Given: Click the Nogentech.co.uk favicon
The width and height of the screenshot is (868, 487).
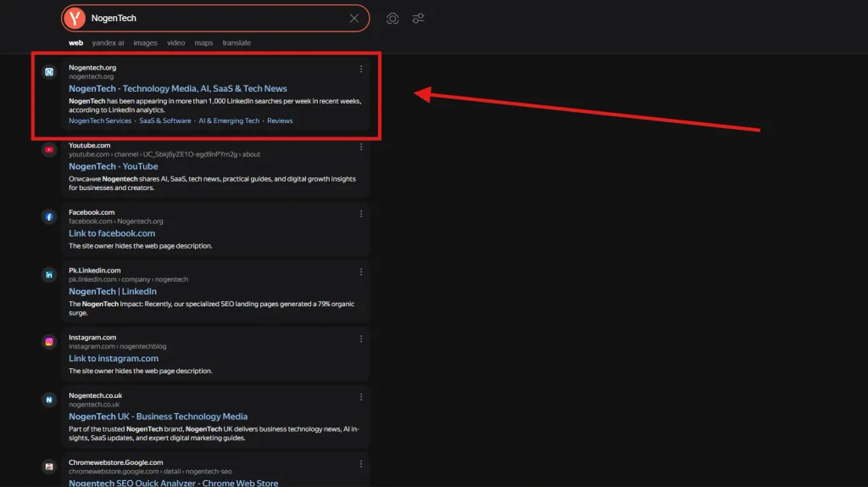Looking at the screenshot, I should tap(49, 400).
